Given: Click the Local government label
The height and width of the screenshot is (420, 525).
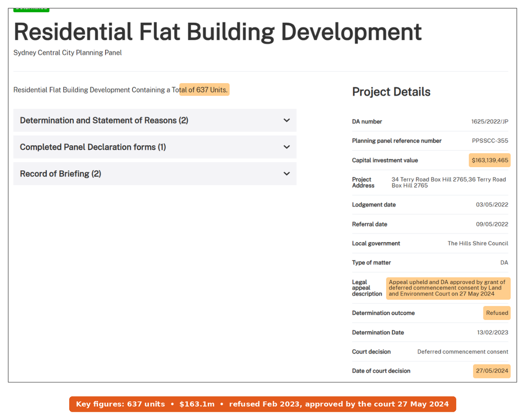Looking at the screenshot, I should 376,244.
